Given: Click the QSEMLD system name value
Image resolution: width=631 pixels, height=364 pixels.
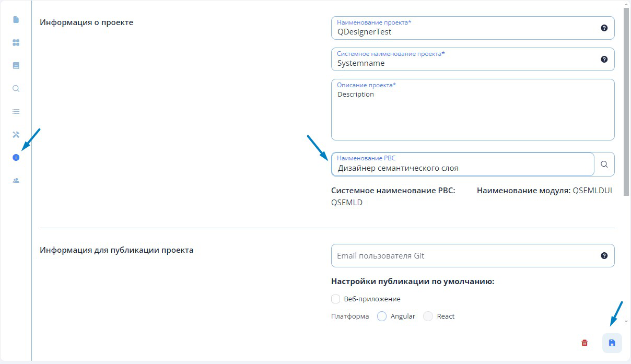Looking at the screenshot, I should point(347,203).
